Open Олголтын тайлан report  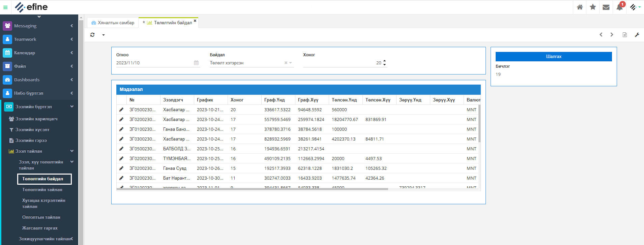[x=41, y=217]
